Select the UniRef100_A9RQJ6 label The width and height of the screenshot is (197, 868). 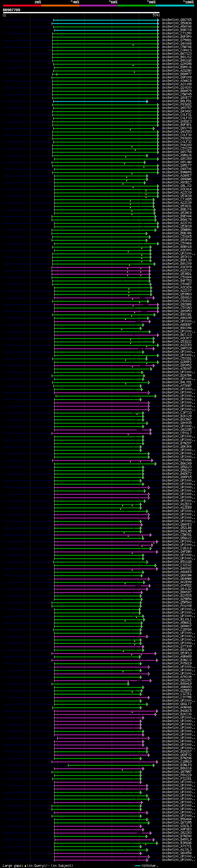tap(177, 155)
